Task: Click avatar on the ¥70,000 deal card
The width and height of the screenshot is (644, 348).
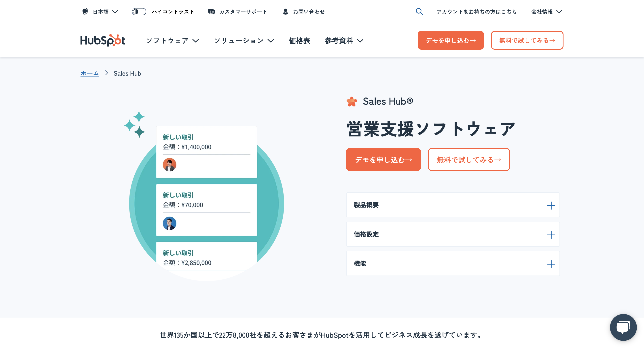Action: [x=169, y=223]
